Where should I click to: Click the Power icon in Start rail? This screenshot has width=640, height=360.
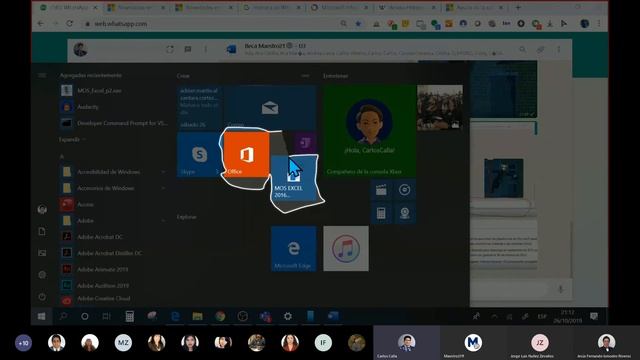pos(42,297)
